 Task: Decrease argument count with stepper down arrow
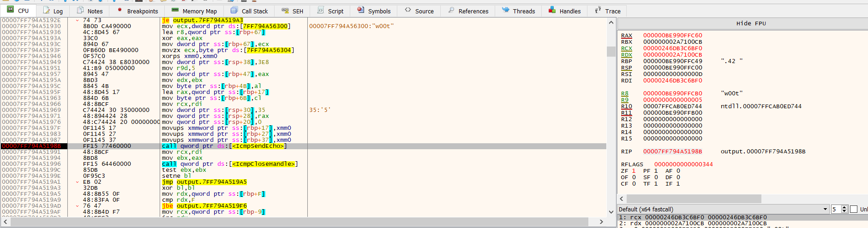pos(844,211)
